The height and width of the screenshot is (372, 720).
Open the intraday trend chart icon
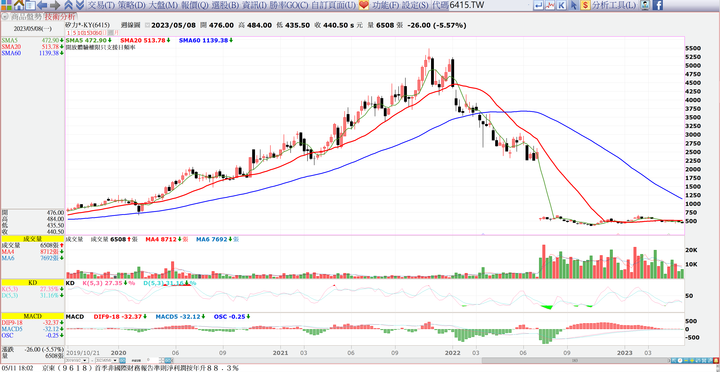[x=550, y=6]
